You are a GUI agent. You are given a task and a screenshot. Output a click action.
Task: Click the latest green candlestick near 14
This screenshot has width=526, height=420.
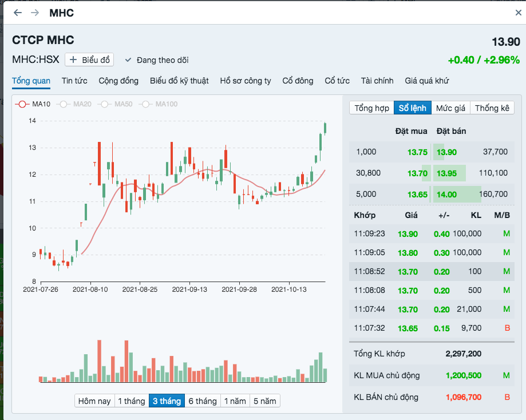325,128
